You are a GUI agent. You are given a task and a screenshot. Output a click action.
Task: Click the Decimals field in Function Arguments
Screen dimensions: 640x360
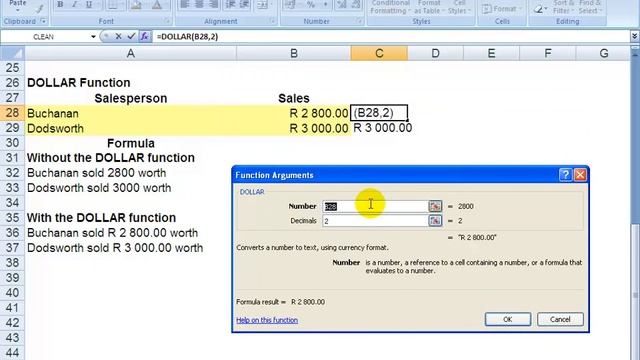[375, 221]
